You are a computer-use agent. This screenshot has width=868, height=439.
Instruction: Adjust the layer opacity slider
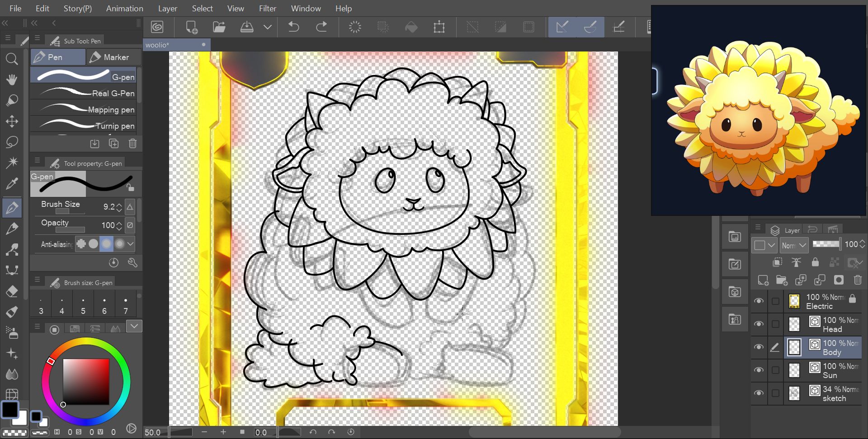pyautogui.click(x=826, y=244)
